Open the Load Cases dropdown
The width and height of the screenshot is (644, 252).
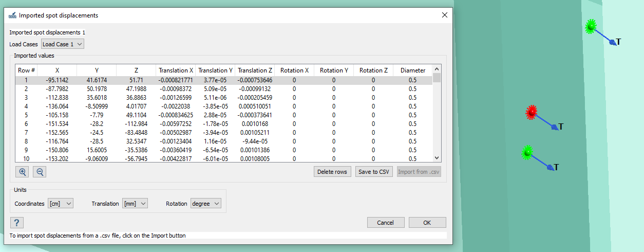pyautogui.click(x=62, y=44)
